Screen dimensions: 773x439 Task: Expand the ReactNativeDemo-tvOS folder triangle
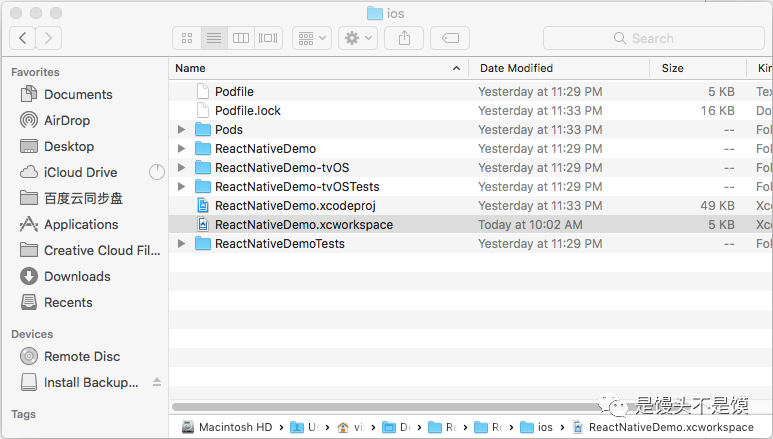coord(181,168)
